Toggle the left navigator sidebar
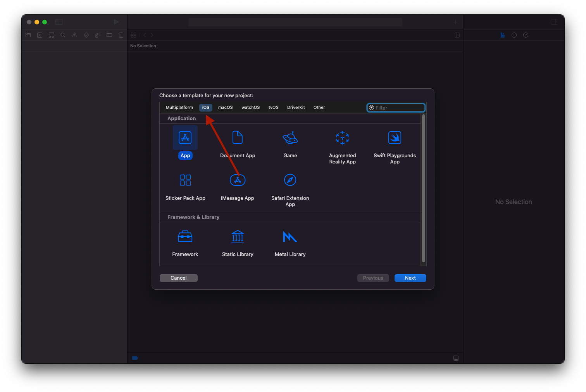 click(x=59, y=22)
